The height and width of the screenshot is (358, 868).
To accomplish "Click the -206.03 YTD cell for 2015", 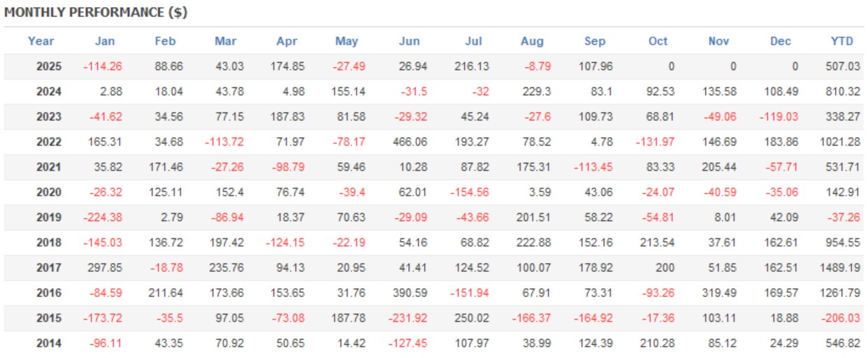I will pos(842,318).
